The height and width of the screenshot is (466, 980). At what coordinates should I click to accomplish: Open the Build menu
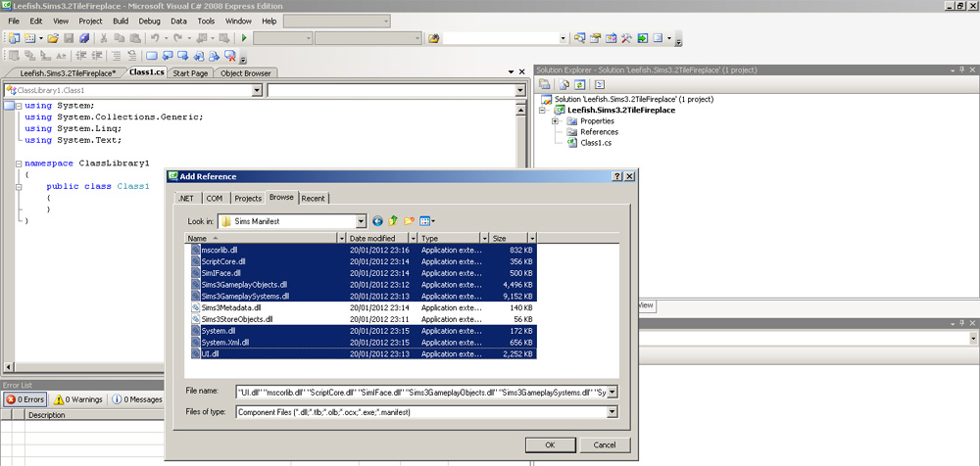(121, 21)
